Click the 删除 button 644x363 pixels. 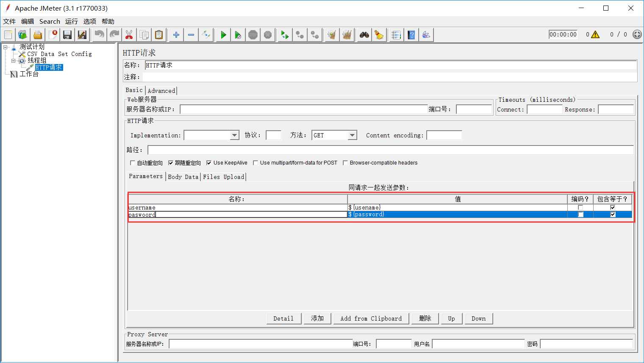click(425, 318)
